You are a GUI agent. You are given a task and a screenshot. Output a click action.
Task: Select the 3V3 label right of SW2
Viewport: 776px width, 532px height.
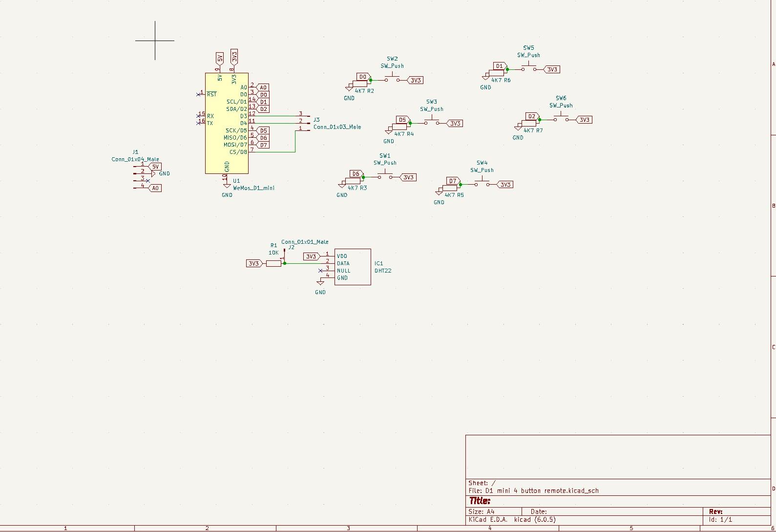pyautogui.click(x=415, y=80)
